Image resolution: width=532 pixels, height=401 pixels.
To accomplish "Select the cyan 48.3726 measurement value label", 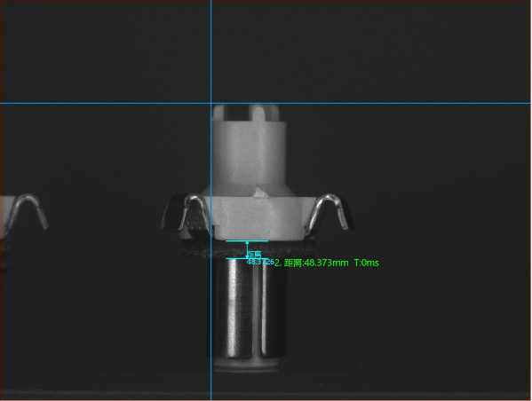I will [260, 262].
